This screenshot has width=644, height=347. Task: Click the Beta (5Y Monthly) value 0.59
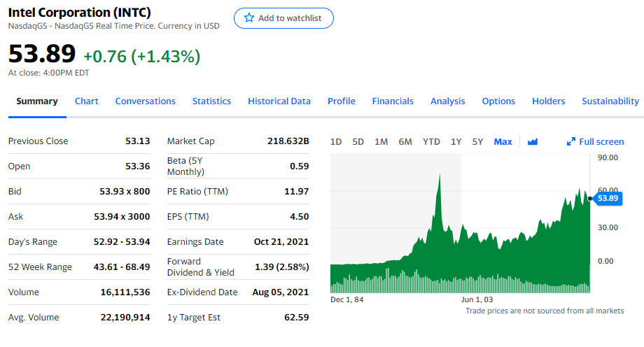click(x=300, y=166)
